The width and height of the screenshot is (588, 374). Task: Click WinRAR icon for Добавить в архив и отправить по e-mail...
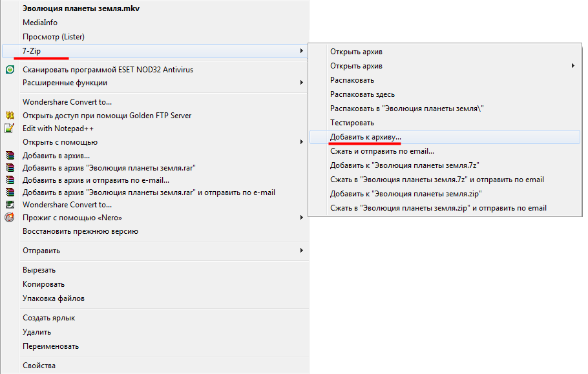10,180
